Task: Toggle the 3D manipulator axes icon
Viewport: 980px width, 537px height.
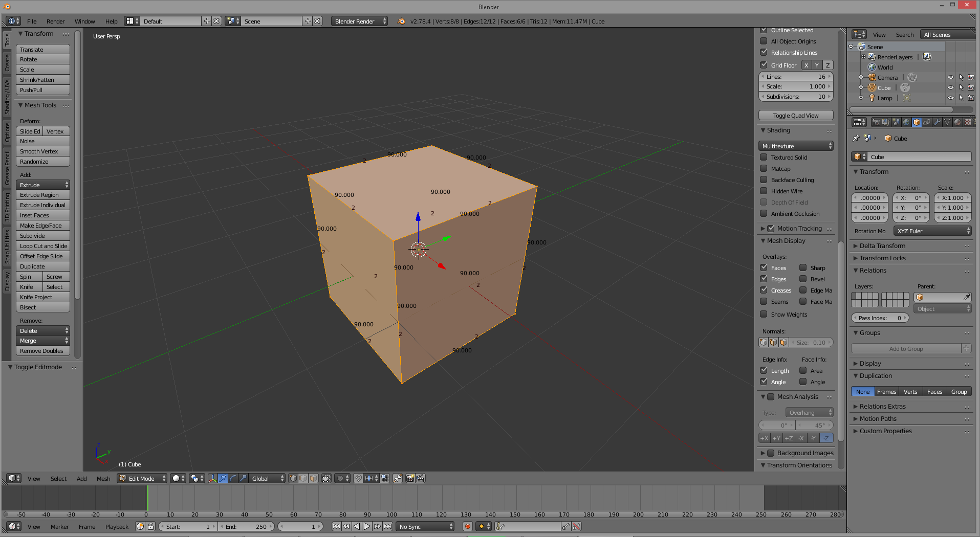Action: click(x=213, y=478)
